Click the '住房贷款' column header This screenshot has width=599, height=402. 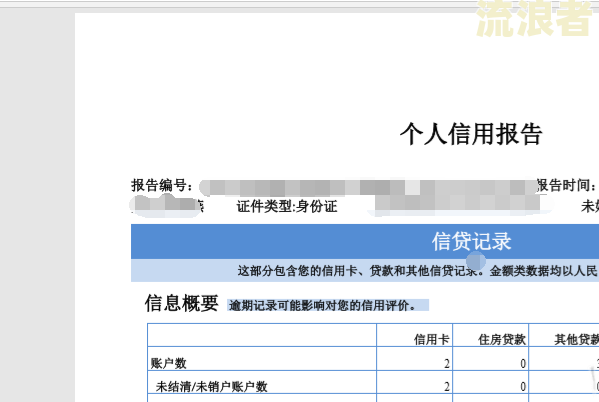pyautogui.click(x=502, y=339)
